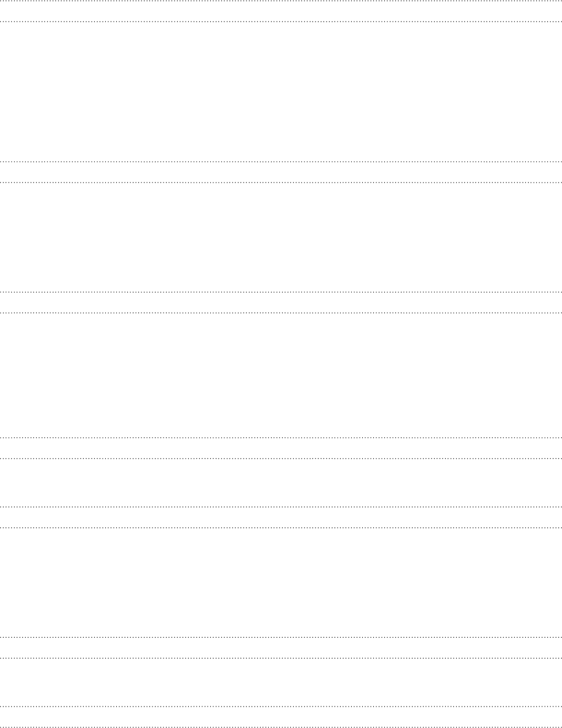Screen dimensions: 562x728
Task: Click the blank area below the second line pair
Action: (281, 237)
